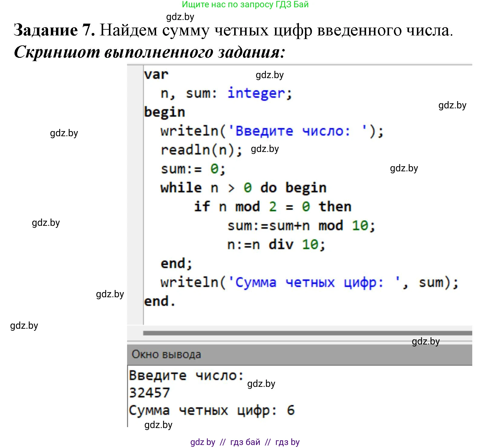Place cursor on the "end;" loop closing line
491x448 pixels.
[x=176, y=264]
